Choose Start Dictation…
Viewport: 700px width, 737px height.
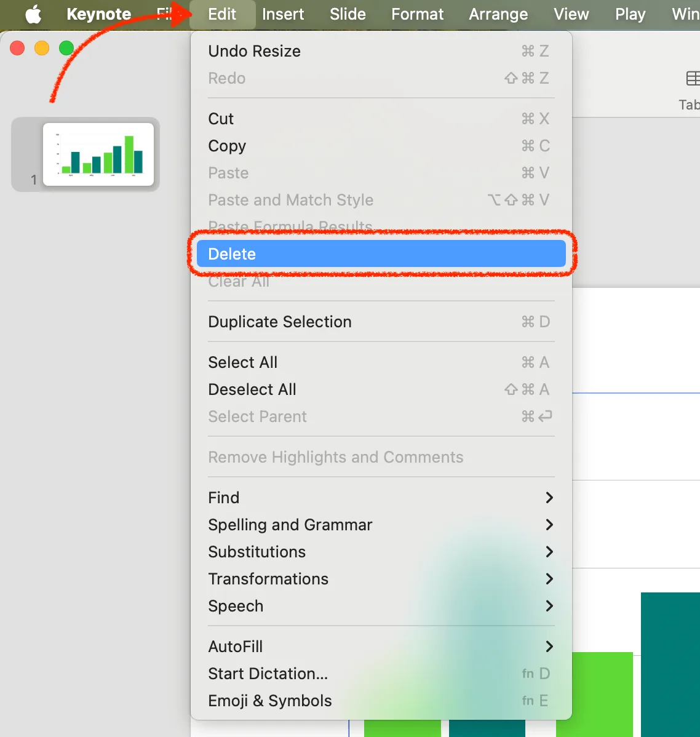point(381,674)
